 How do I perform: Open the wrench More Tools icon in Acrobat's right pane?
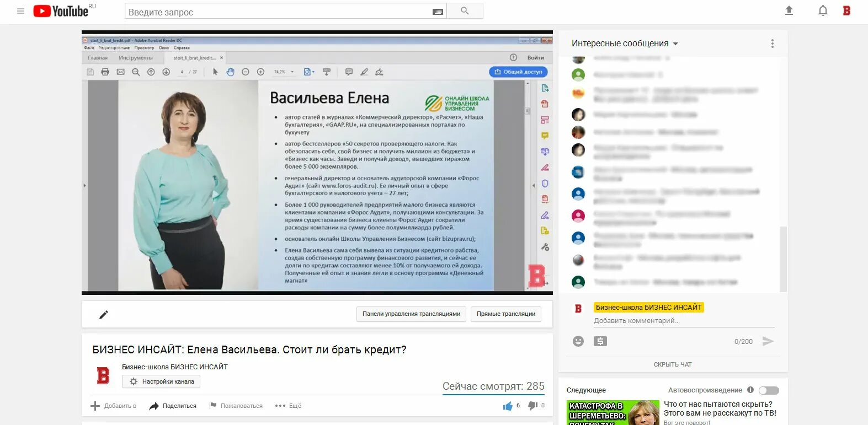(x=545, y=247)
